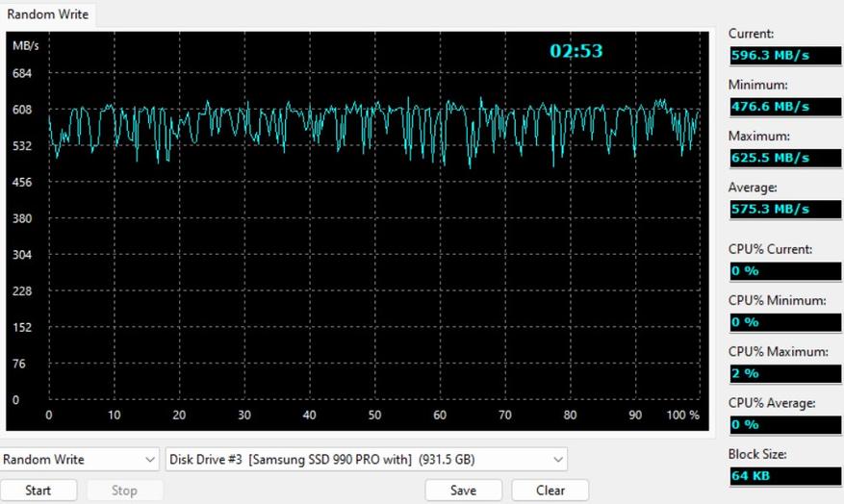Click the Stop button
This screenshot has height=504, width=844.
(x=124, y=491)
